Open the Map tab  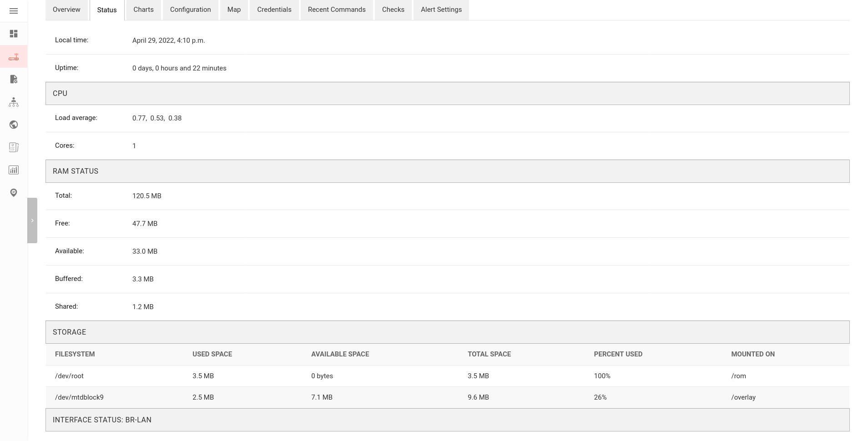(233, 10)
